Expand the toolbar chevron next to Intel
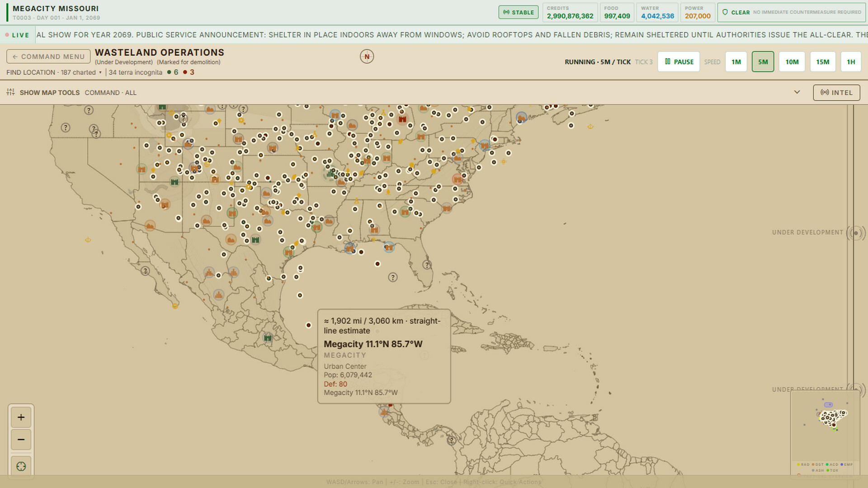The width and height of the screenshot is (868, 488). coord(797,92)
